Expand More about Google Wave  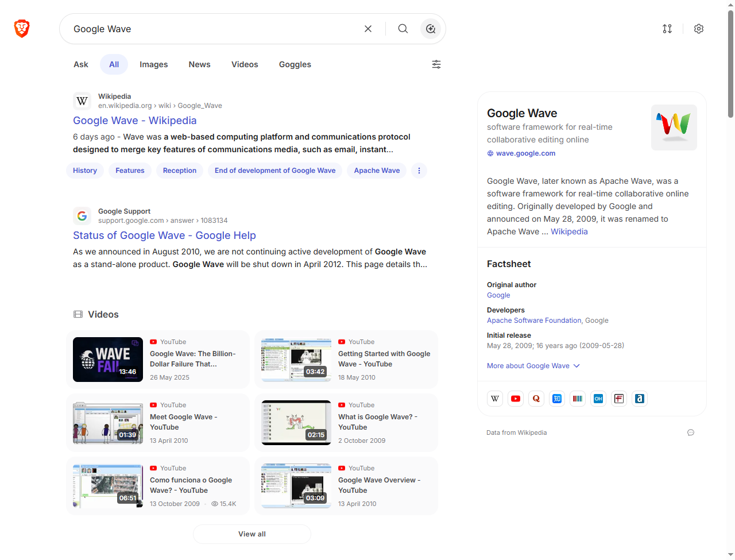[x=533, y=366]
